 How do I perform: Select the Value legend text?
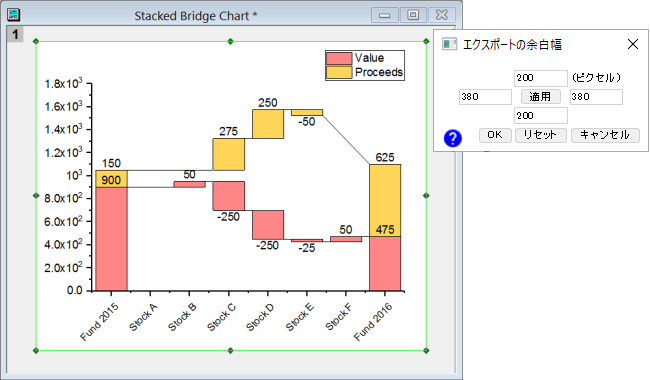tap(369, 58)
